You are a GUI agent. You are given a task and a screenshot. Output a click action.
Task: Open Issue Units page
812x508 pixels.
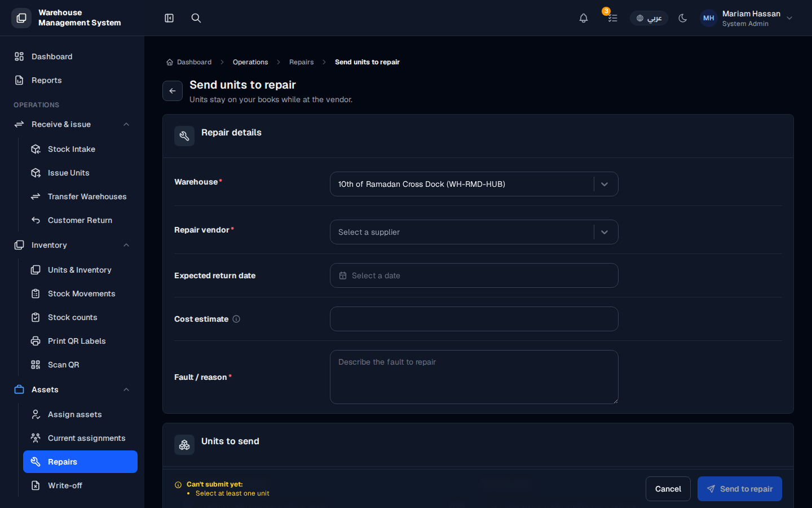80,173
